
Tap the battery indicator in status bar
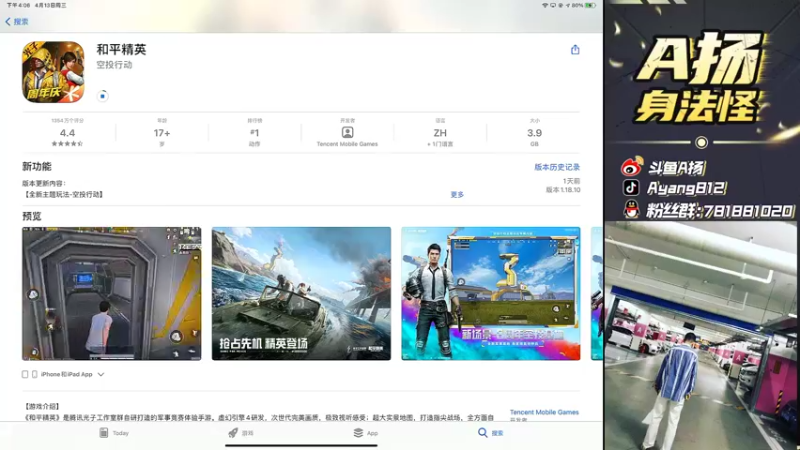click(590, 5)
